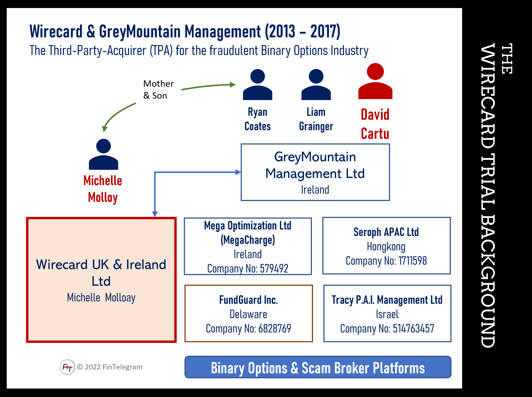The width and height of the screenshot is (532, 397).
Task: Click 'Company No: 6828769' text
Action: click(249, 329)
